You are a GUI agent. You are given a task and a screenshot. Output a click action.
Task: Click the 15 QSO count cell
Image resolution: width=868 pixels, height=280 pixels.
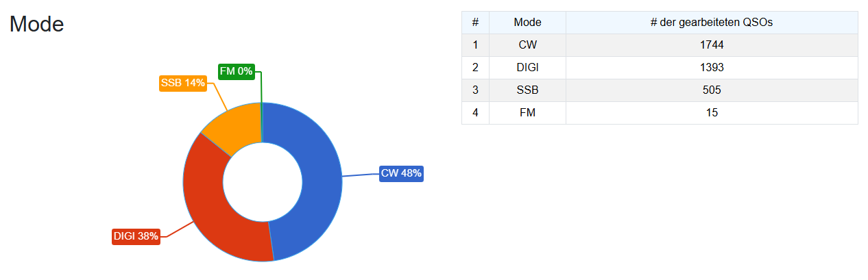[x=712, y=112]
